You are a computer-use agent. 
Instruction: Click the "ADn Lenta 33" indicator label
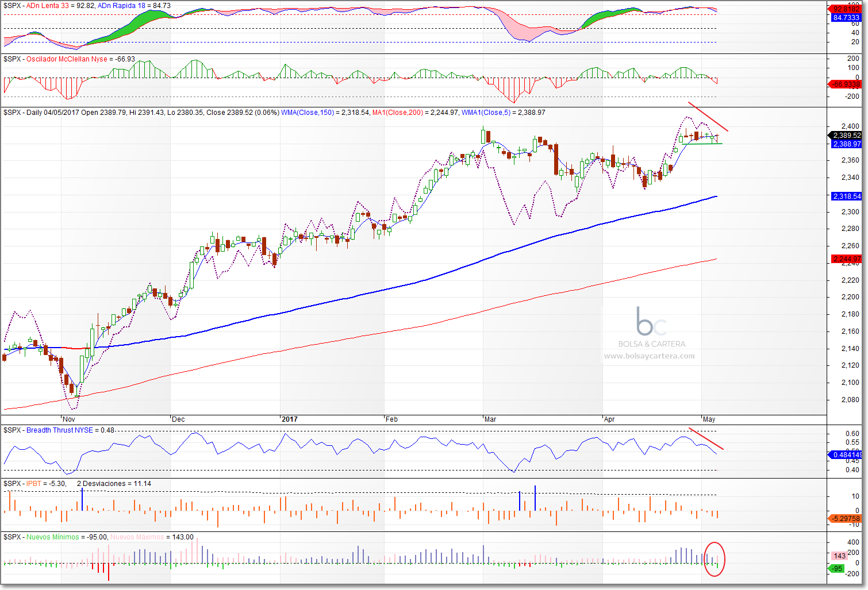[x=47, y=6]
